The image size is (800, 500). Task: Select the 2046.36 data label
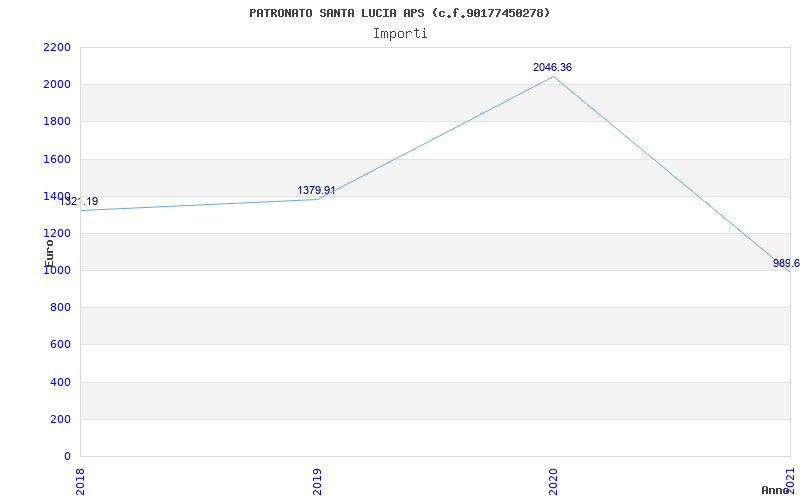(552, 67)
